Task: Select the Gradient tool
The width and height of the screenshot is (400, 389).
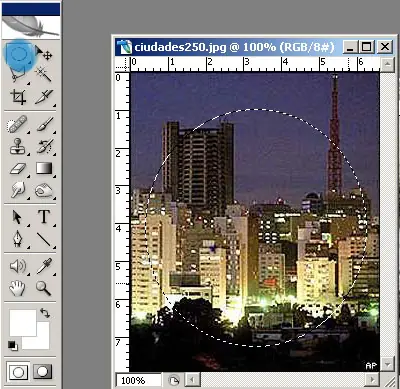Action: (x=44, y=168)
